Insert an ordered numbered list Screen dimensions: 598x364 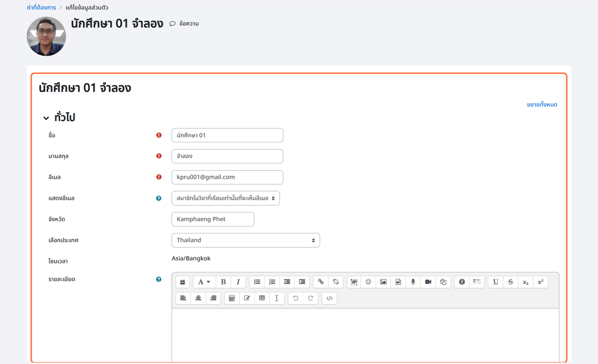point(272,282)
